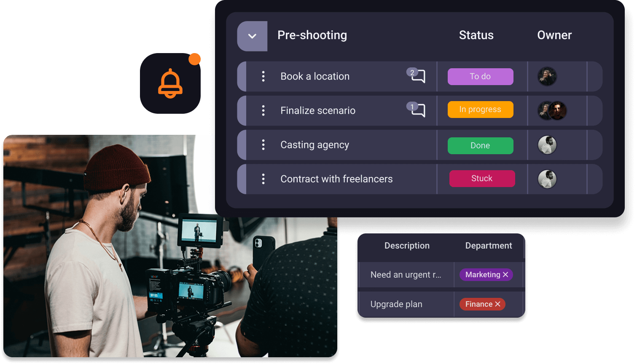Click the three-dot menu on Finalize scenario

pos(263,110)
